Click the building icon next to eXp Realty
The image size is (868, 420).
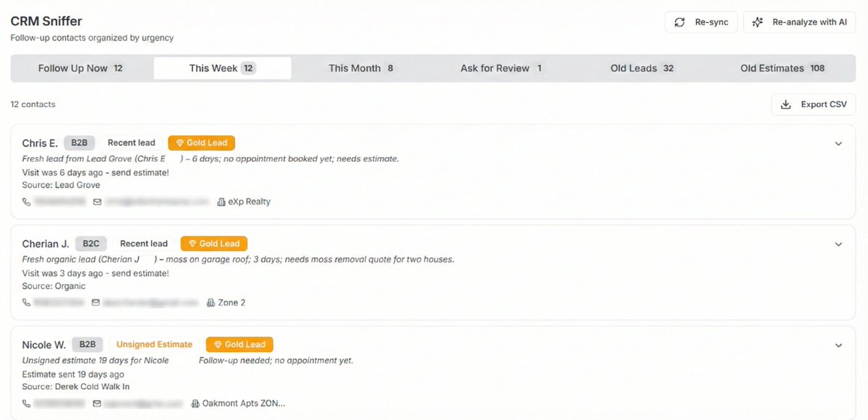coord(221,202)
